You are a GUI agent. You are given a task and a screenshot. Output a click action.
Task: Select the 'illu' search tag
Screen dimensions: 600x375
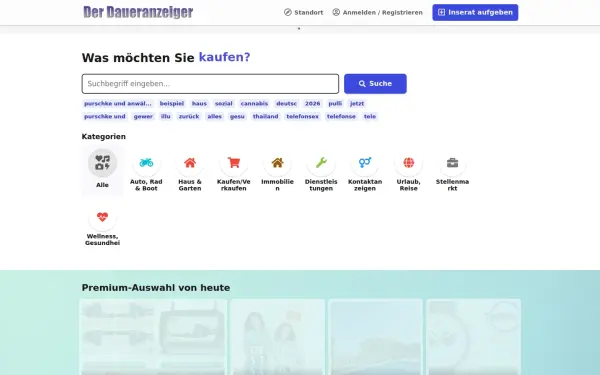click(166, 116)
